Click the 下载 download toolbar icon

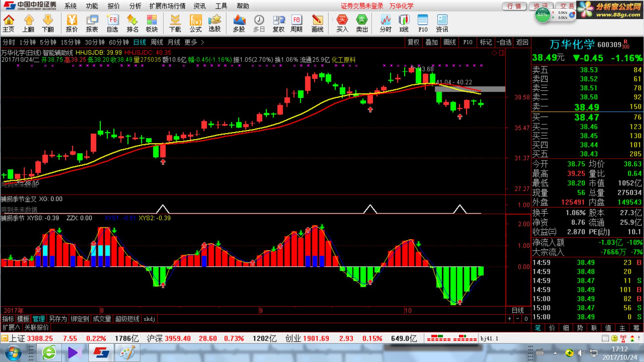point(175,23)
